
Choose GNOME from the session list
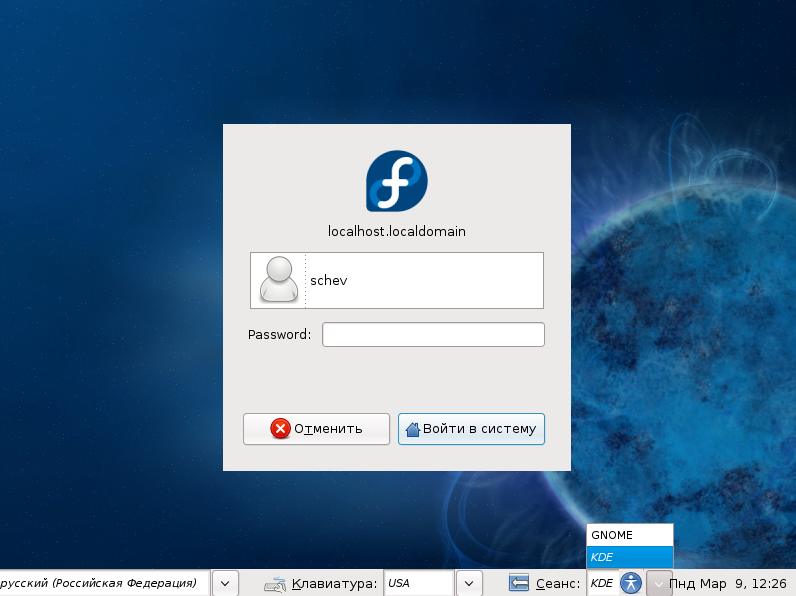click(x=629, y=535)
